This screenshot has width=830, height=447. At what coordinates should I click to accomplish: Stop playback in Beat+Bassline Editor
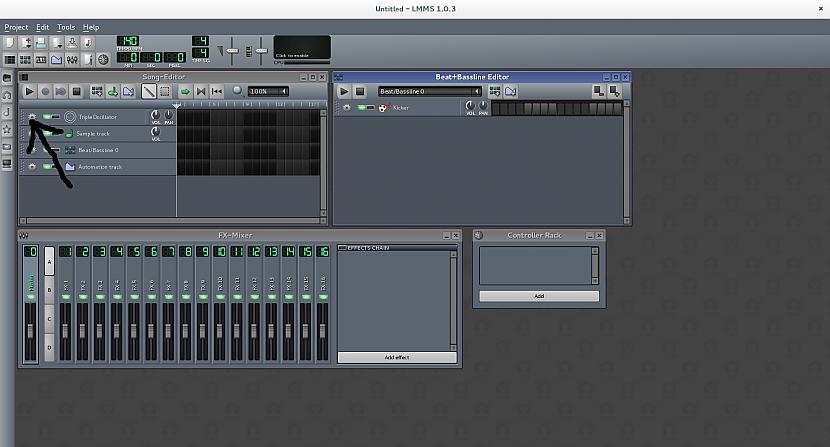[360, 92]
